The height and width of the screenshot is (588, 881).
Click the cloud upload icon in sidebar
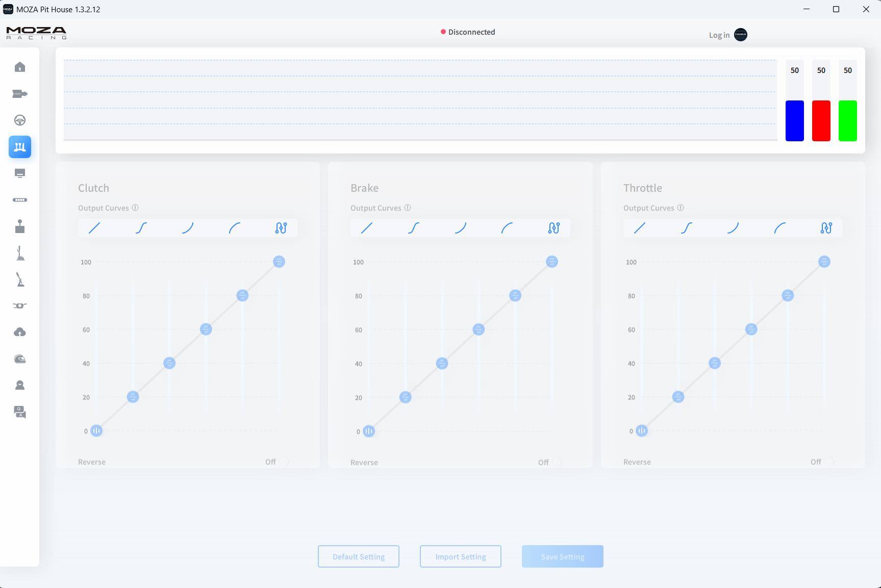[20, 333]
